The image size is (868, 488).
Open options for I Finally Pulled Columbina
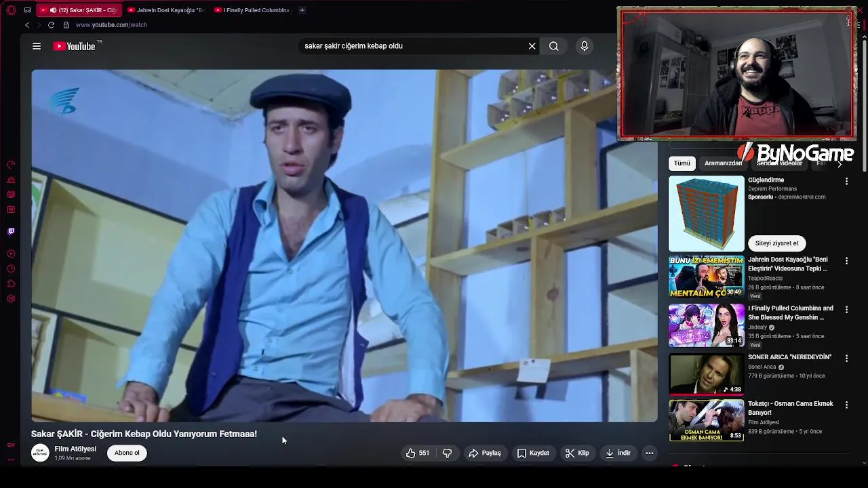pos(846,309)
